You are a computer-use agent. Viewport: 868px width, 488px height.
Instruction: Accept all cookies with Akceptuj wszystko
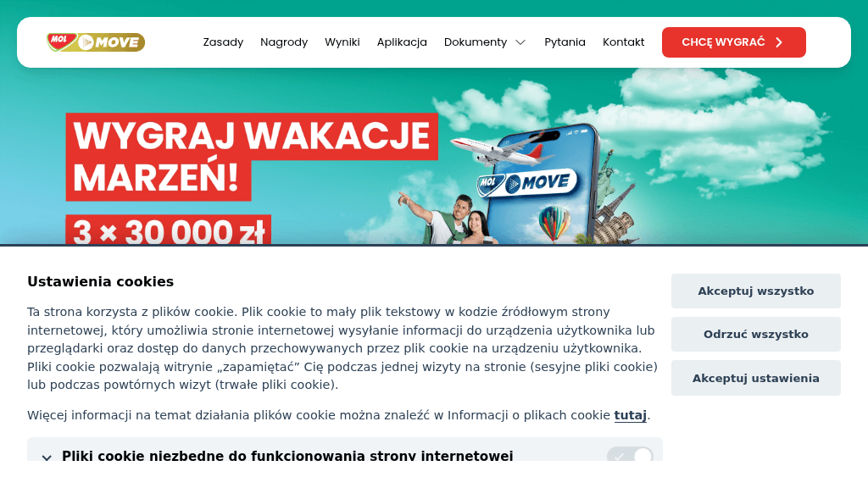(755, 291)
